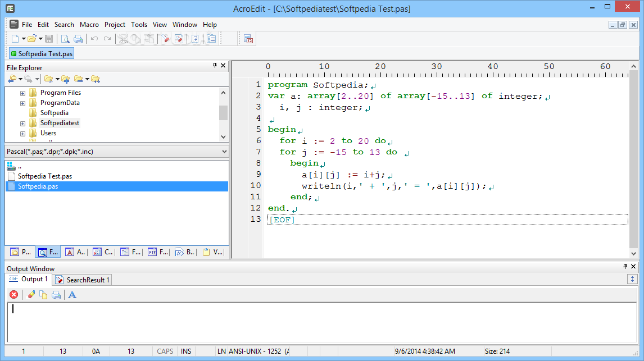Toggle Output Window panel pin

tap(625, 266)
